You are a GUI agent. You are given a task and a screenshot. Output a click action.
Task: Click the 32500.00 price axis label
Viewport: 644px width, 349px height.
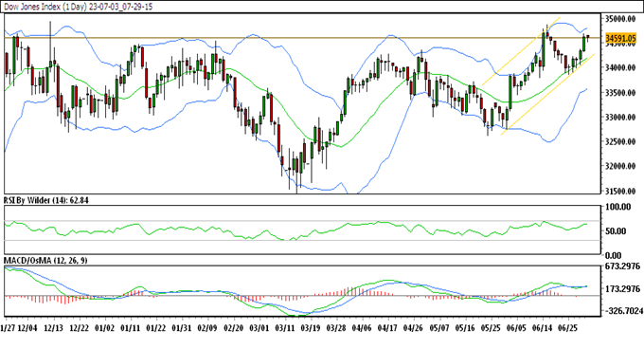point(620,141)
